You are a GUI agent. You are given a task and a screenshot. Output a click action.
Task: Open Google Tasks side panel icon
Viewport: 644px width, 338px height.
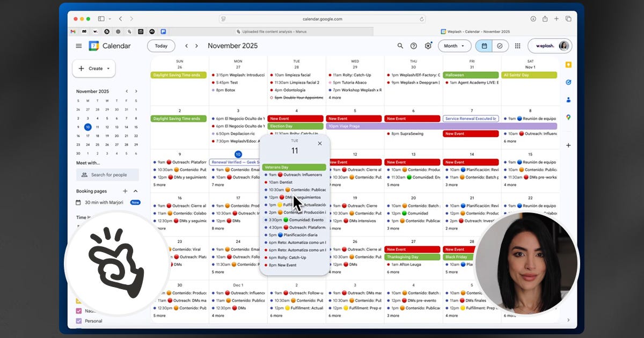(568, 82)
